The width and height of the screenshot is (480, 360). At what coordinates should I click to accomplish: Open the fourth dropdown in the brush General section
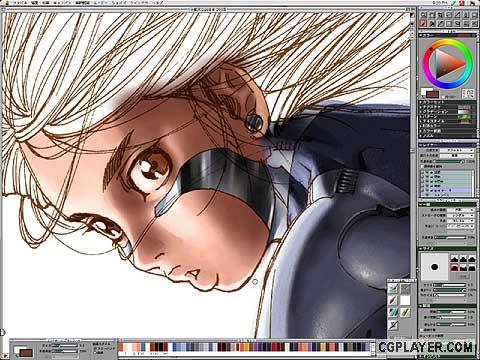(x=460, y=226)
